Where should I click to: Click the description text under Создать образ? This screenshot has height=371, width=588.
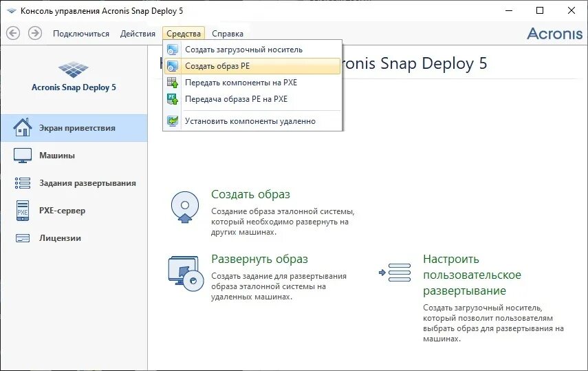click(x=283, y=222)
